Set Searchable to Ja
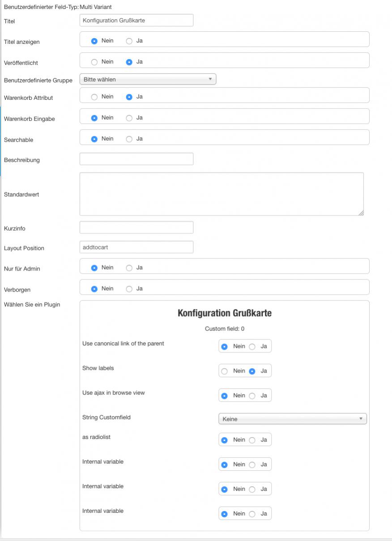 (129, 139)
